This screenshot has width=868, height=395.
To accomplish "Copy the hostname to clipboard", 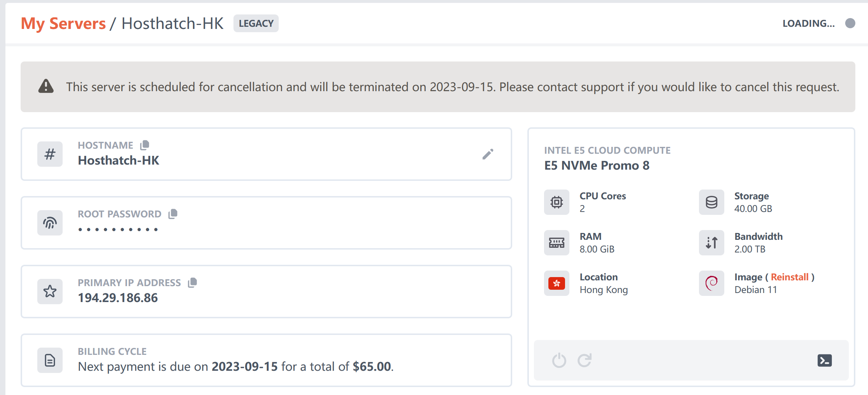I will (x=145, y=145).
